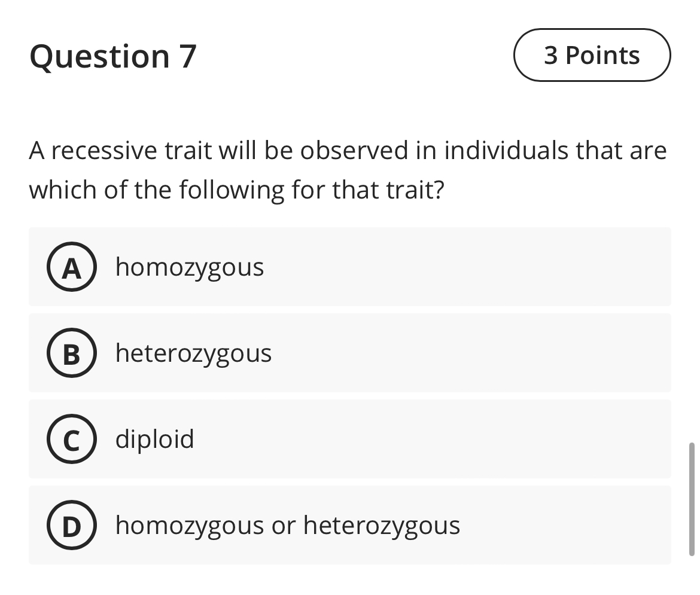The image size is (700, 595).
Task: Click the shaded background of option D
Action: tap(568, 525)
